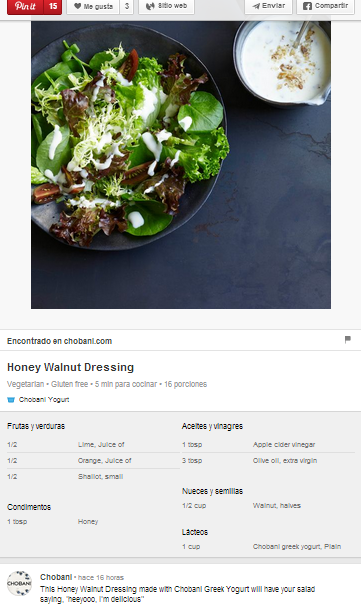Click the 'Olive oil, extra virgin' ingredient
Viewport: 361px width, 611px height.
(285, 461)
